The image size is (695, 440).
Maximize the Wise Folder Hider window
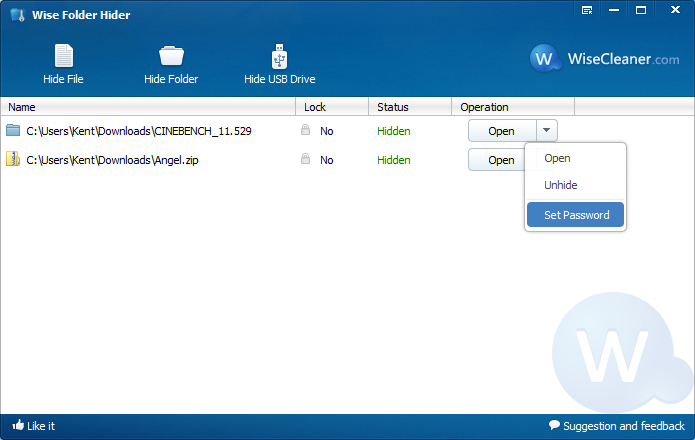pos(641,10)
